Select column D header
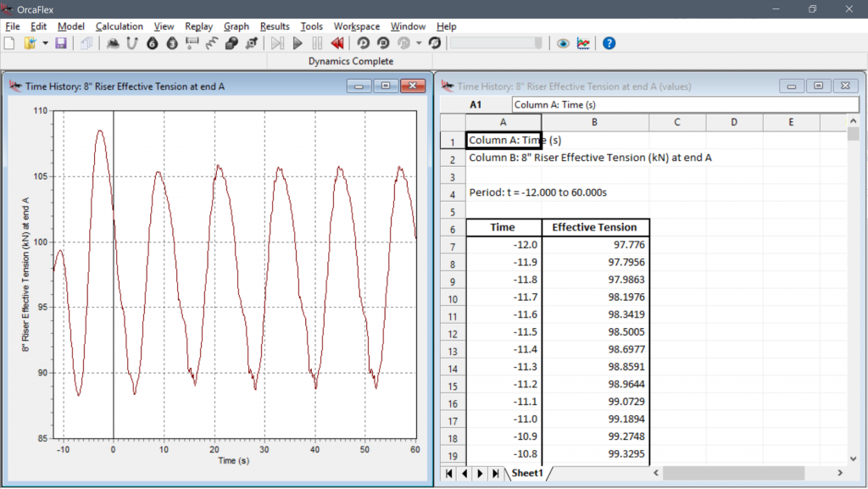The image size is (868, 489). tap(734, 122)
